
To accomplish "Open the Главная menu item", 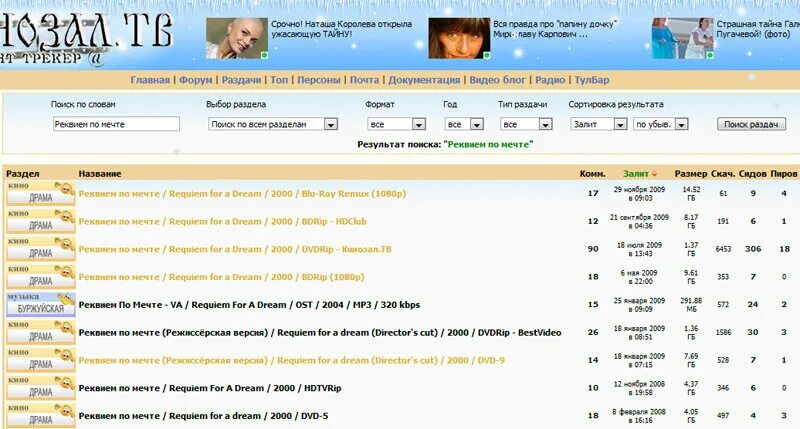I will tap(150, 80).
